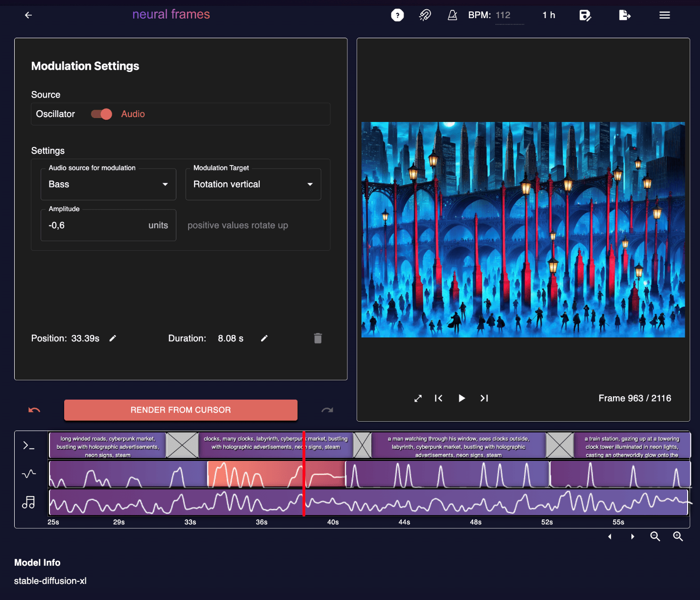700x600 pixels.
Task: Switch modulation Source back to Oscillator
Action: coord(100,114)
